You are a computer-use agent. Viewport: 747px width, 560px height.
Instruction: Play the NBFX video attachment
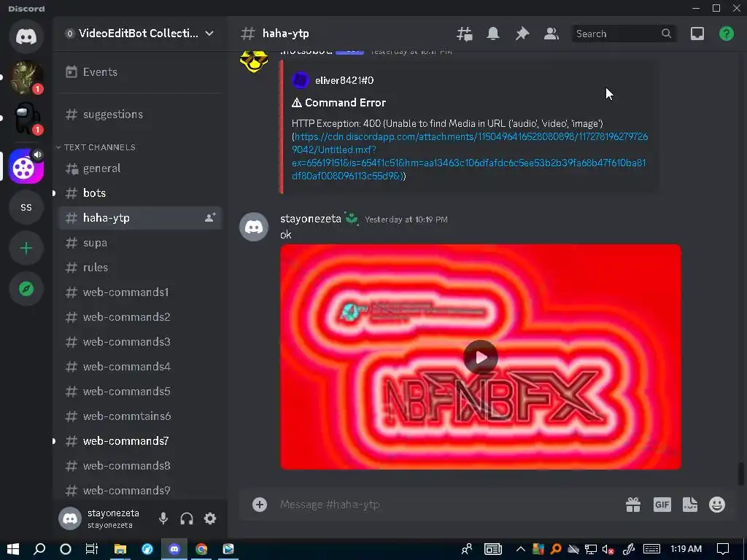click(x=481, y=357)
